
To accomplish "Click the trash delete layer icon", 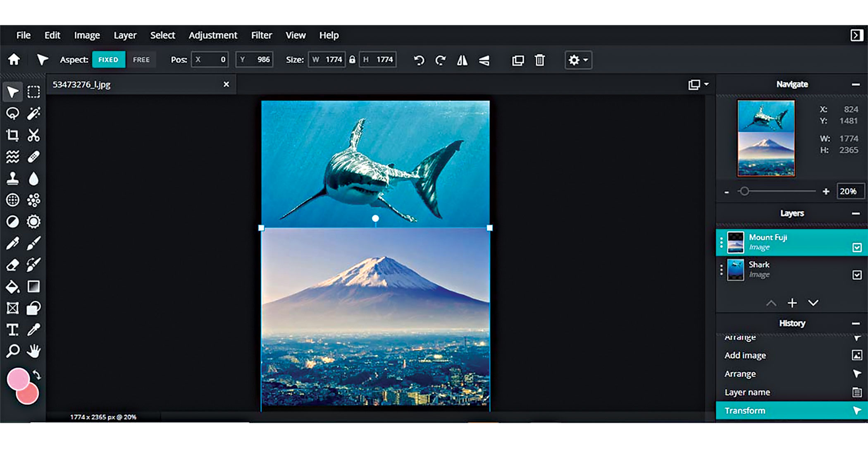I will [x=539, y=60].
